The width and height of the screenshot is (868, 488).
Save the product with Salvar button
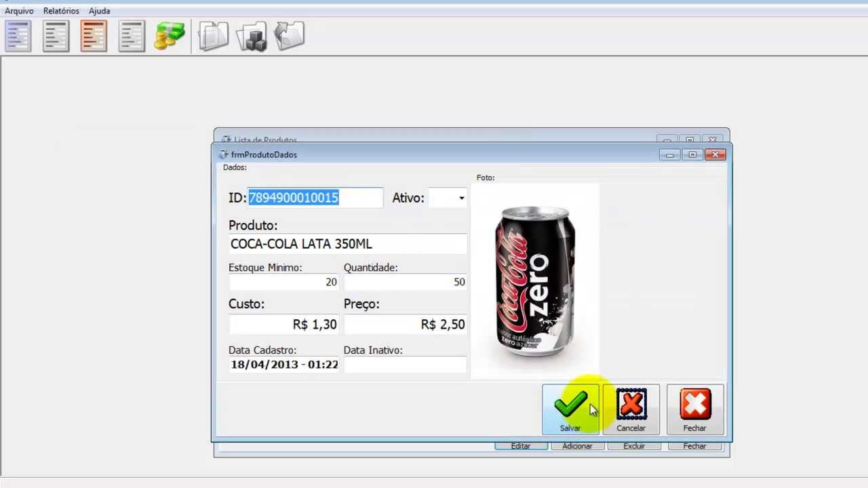[x=570, y=409]
